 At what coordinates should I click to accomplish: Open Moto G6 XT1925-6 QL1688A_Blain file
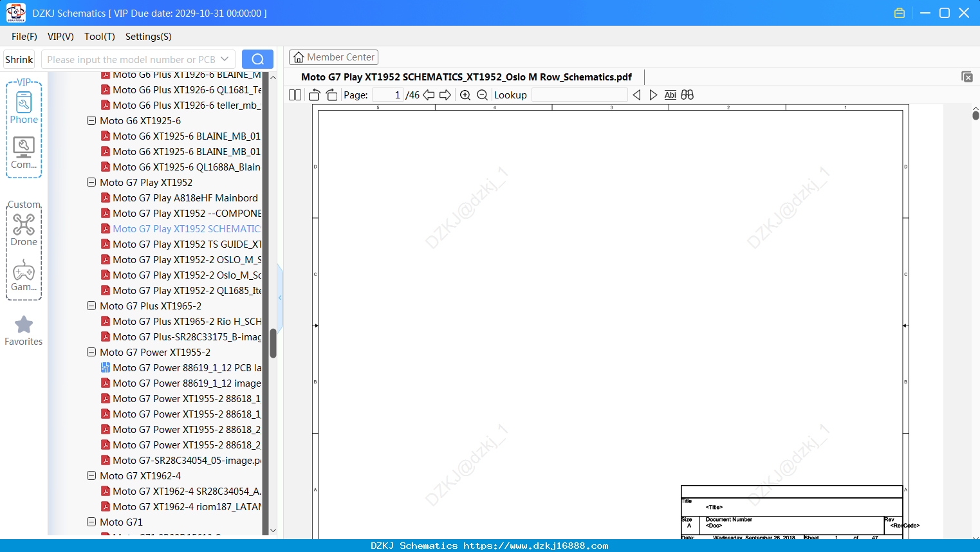pos(181,167)
